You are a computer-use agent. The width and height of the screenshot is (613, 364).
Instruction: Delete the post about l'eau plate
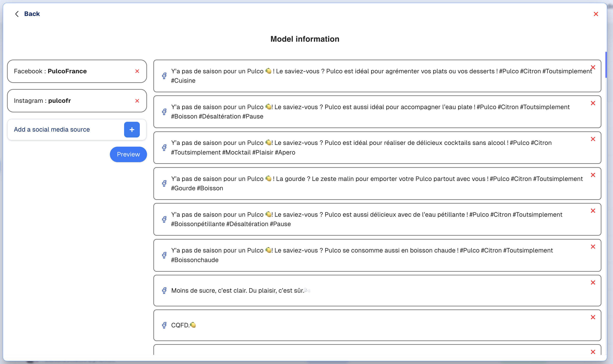click(x=593, y=103)
